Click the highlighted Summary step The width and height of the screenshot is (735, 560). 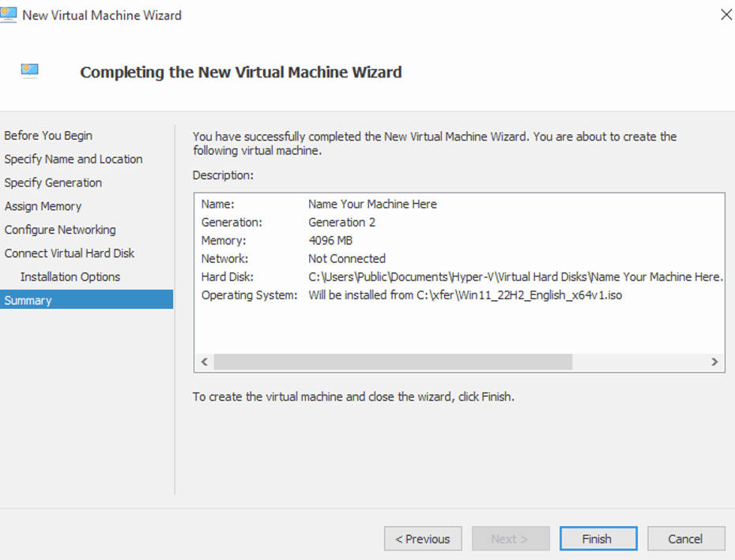28,300
